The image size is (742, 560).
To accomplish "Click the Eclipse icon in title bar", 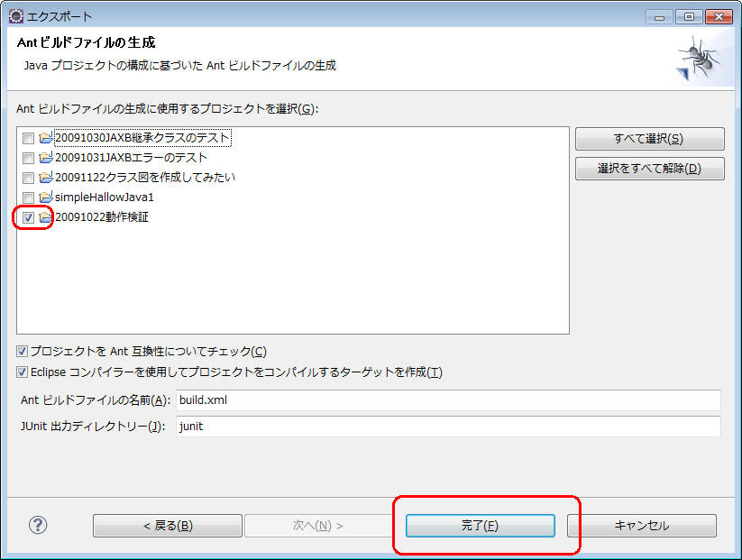I will [x=15, y=16].
